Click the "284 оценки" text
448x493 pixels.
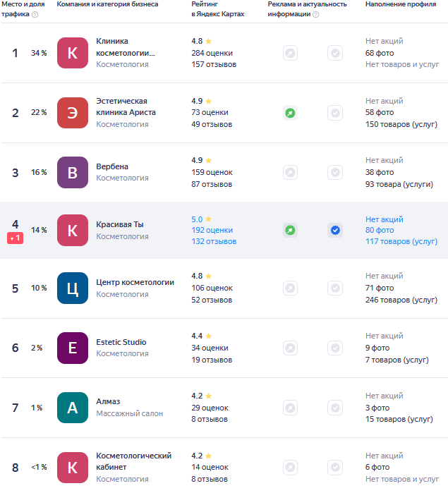pyautogui.click(x=212, y=53)
